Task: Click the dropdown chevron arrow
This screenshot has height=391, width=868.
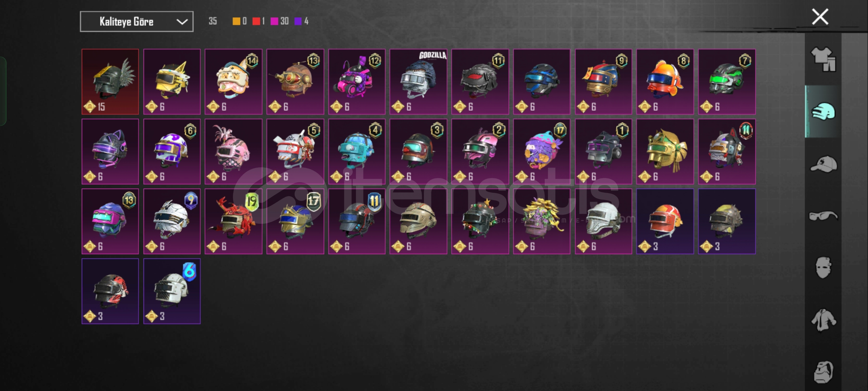Action: 182,22
